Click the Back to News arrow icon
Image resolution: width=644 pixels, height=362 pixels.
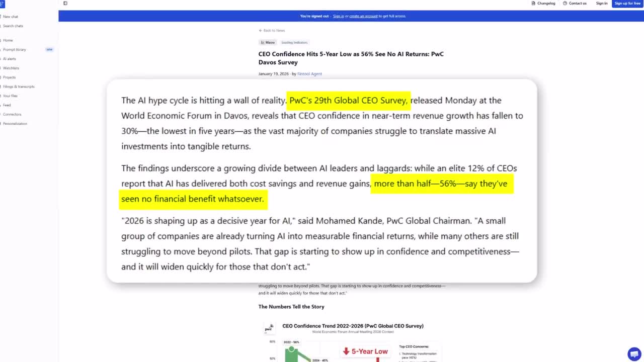(x=261, y=31)
